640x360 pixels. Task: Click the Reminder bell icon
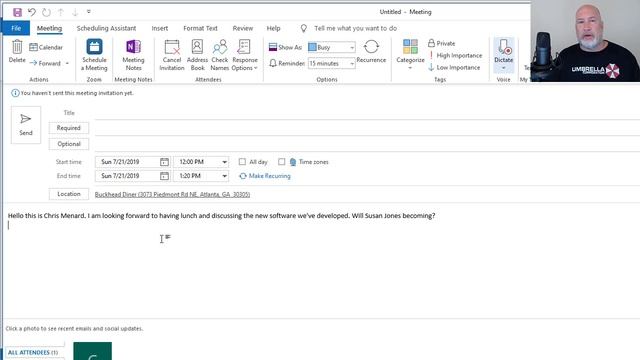point(273,63)
